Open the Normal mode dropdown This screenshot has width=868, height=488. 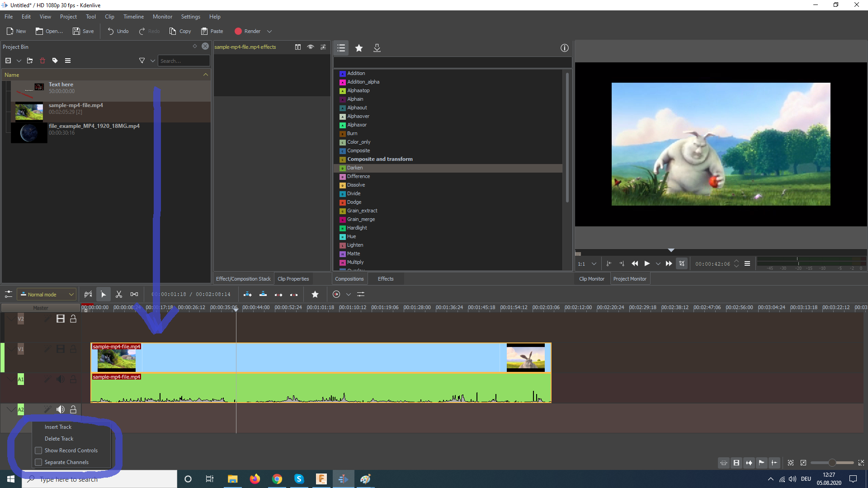(x=46, y=294)
